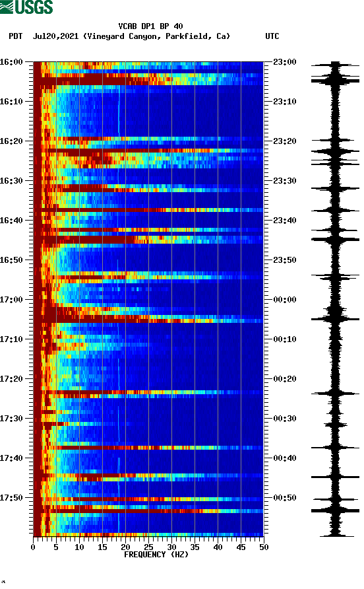Click the 20 Hz frequency tick label

pos(125,547)
